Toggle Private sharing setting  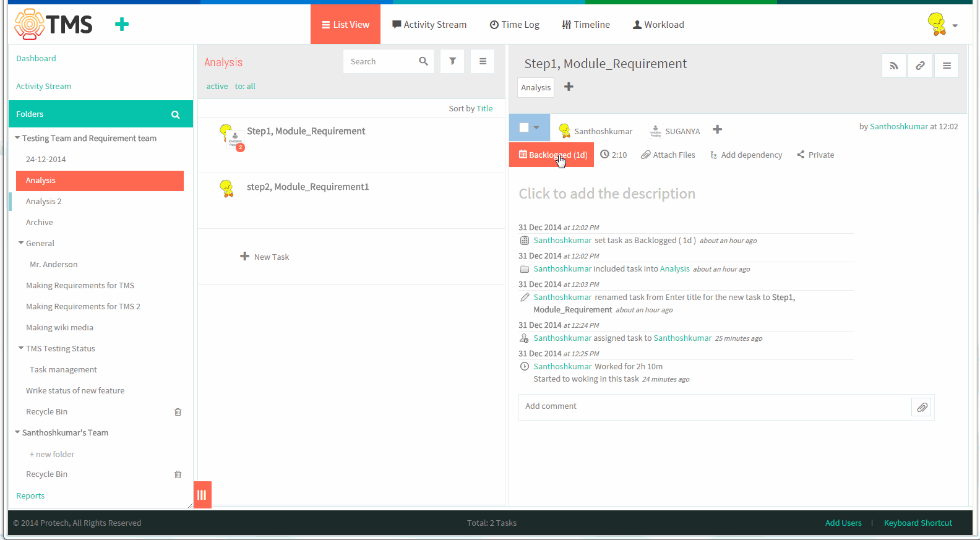point(815,155)
